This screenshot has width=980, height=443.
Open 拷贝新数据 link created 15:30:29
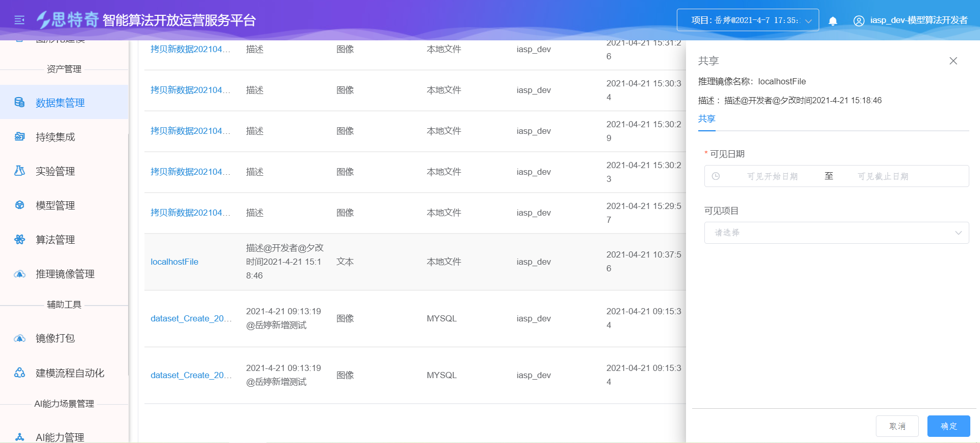(x=190, y=131)
